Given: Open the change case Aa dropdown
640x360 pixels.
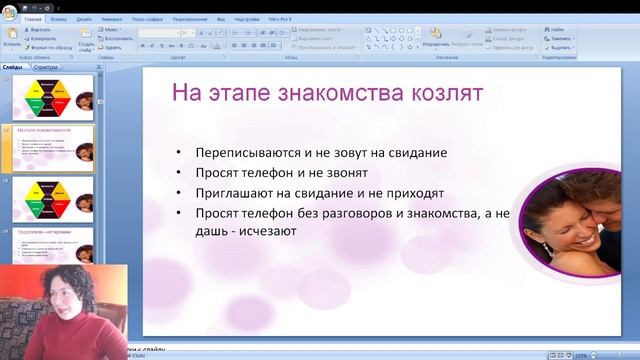Looking at the screenshot, I should pyautogui.click(x=204, y=46).
